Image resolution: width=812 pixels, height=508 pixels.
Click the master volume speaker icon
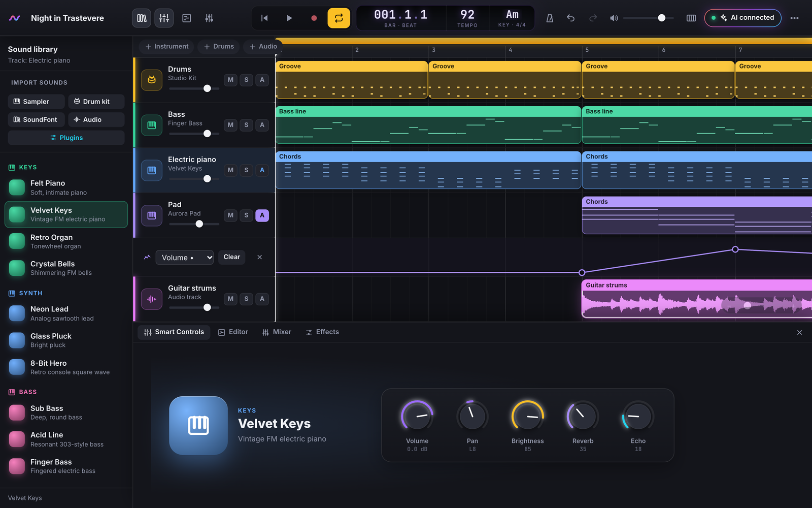pyautogui.click(x=614, y=18)
